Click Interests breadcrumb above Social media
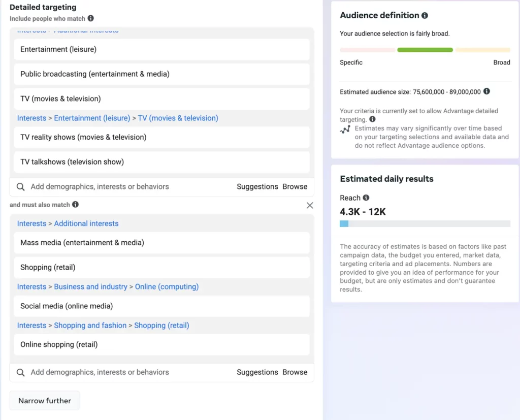This screenshot has width=520, height=420. point(31,286)
